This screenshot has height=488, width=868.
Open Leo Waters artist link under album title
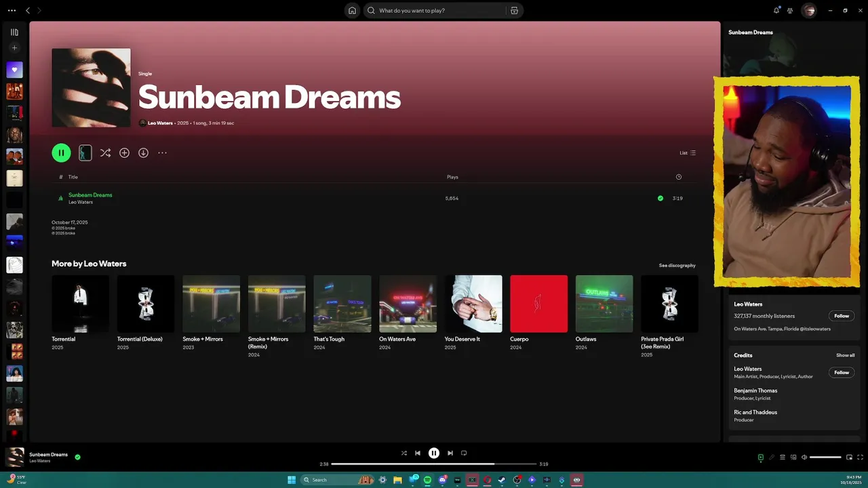point(160,123)
